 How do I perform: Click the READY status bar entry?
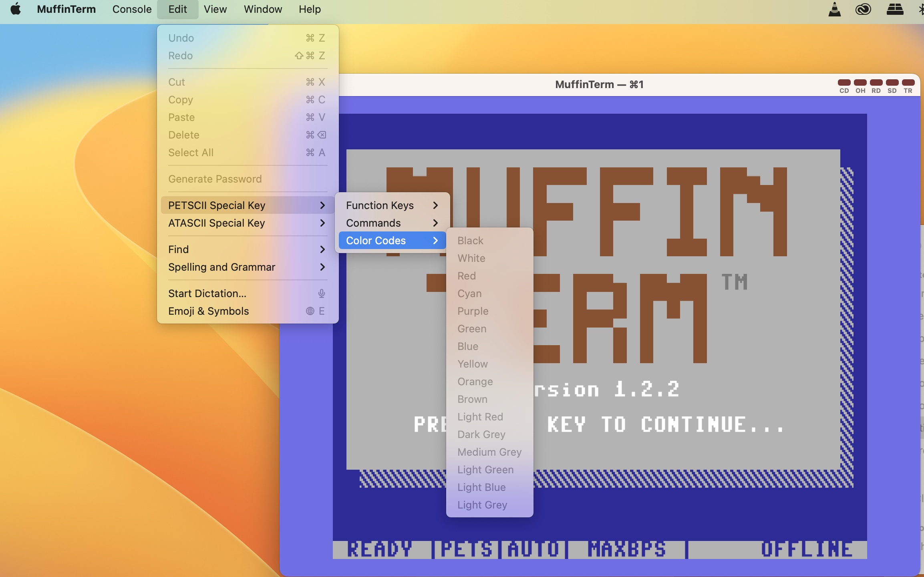(379, 549)
